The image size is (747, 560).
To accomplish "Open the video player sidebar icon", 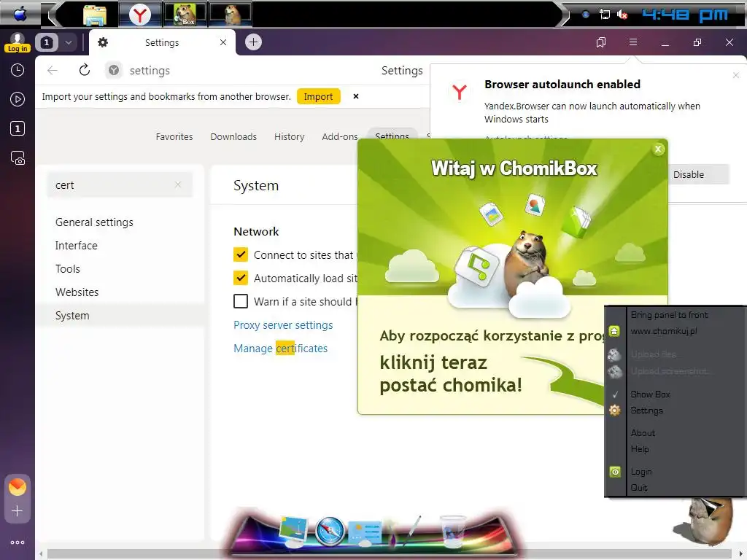I will [x=18, y=99].
